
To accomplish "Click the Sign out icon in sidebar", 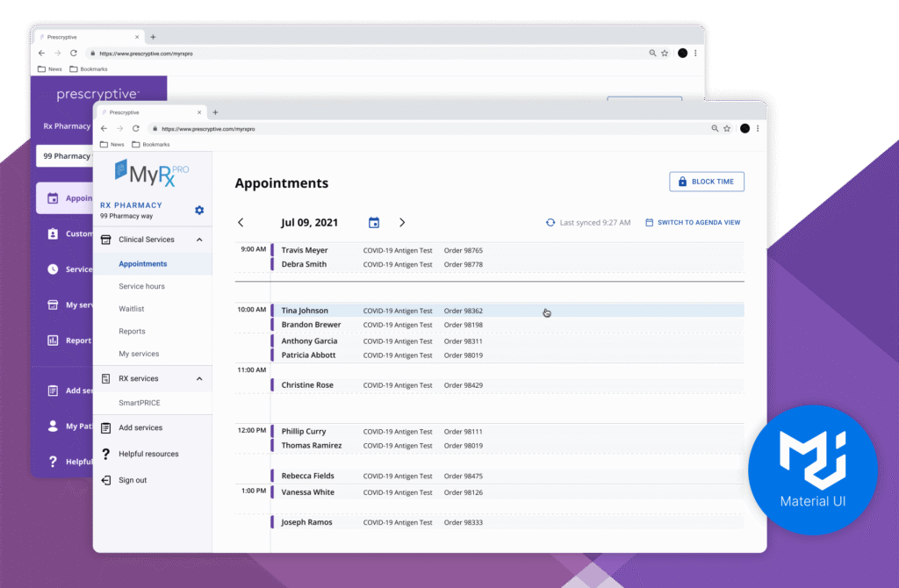I will point(106,480).
